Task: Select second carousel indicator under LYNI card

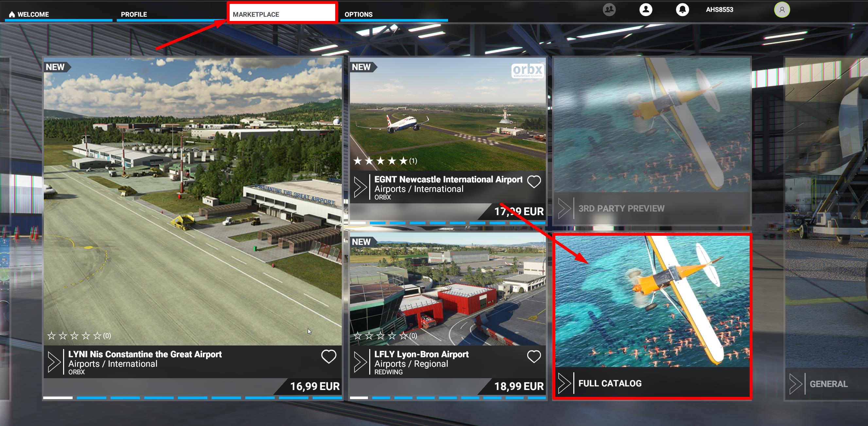Action: (91, 398)
